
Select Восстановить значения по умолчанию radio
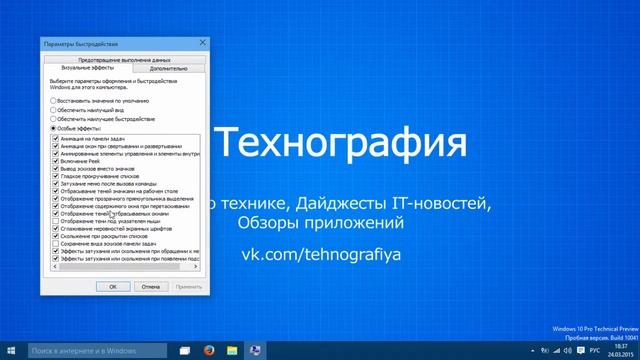point(53,100)
